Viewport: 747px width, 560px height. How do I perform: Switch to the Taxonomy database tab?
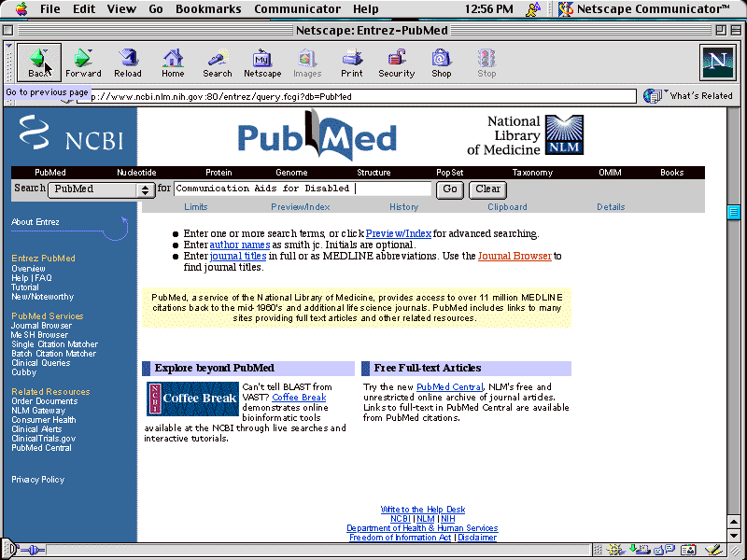[532, 173]
